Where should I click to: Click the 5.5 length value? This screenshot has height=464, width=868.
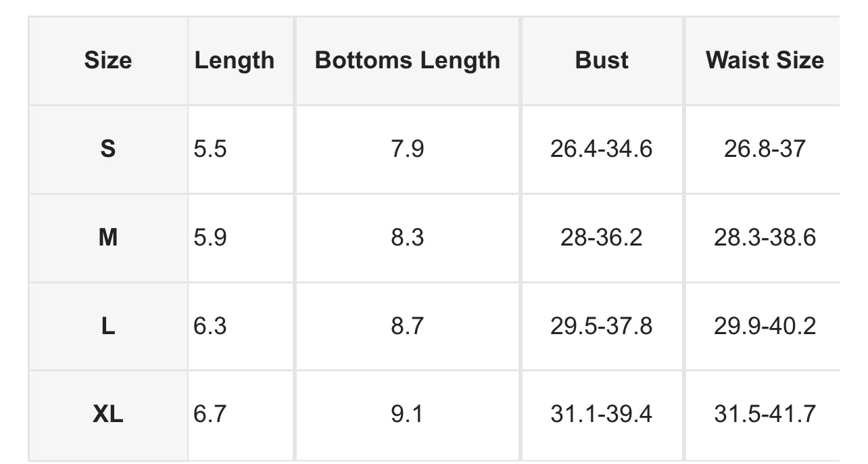coord(210,149)
